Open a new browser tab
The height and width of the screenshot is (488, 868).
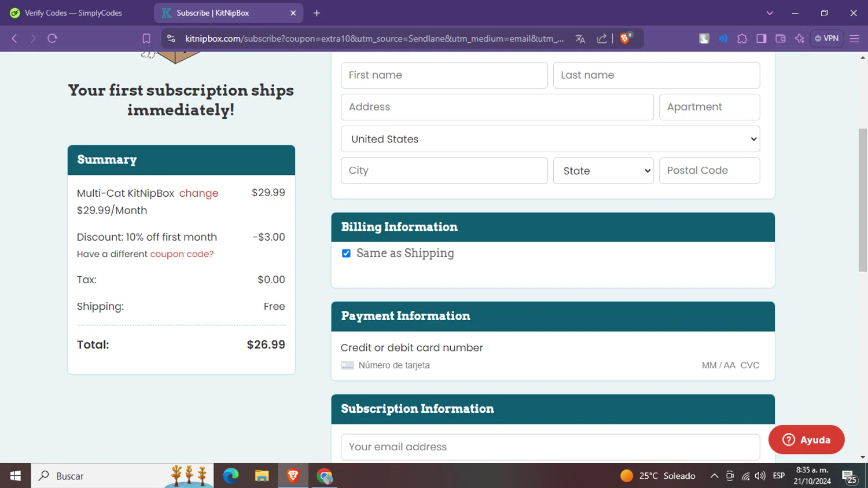point(317,13)
